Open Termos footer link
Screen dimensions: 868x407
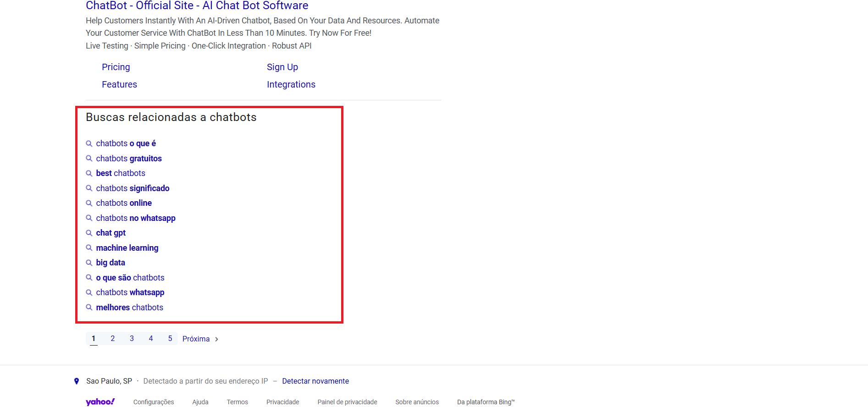238,402
